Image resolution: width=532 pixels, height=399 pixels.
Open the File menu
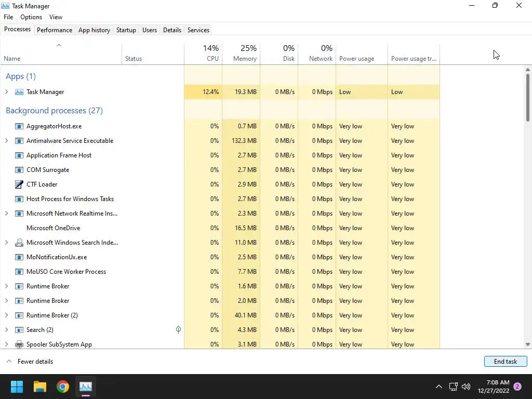[8, 17]
